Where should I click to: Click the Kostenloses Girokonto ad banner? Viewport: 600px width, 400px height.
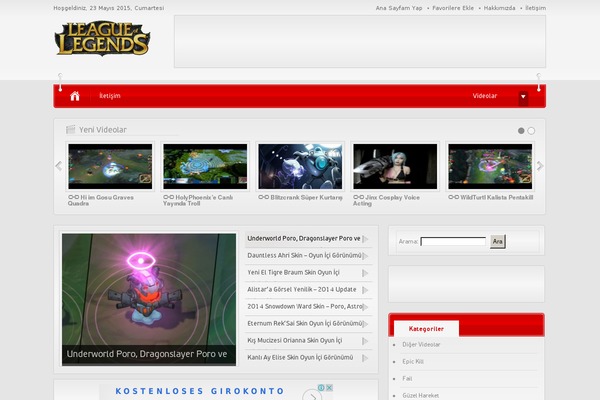pyautogui.click(x=216, y=392)
